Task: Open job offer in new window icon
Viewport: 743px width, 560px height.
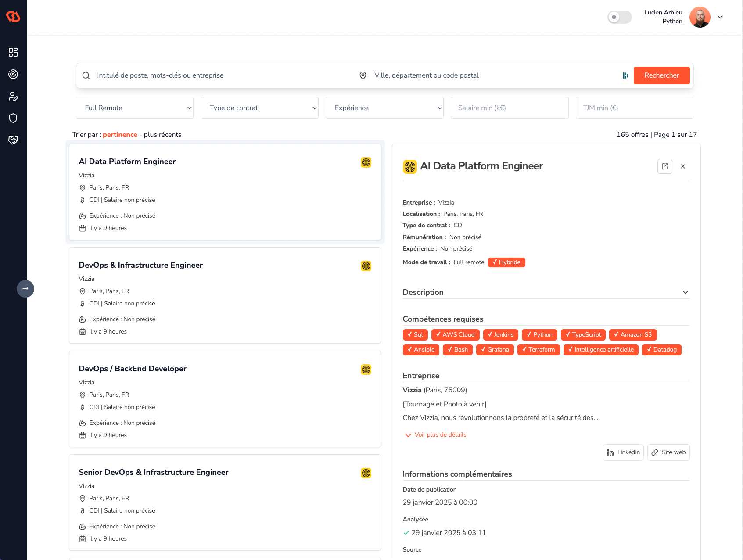Action: pos(665,166)
